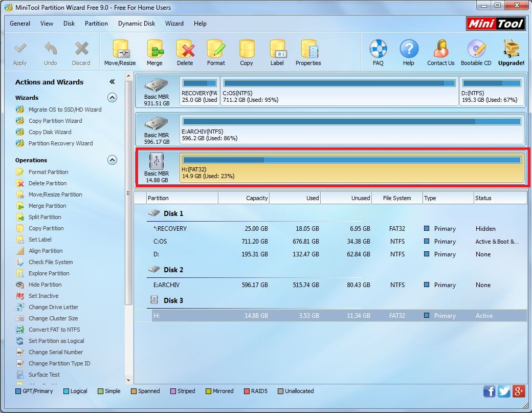Click Convert FAT to NTFS operation
Viewport: 532px width, 413px height.
click(54, 330)
